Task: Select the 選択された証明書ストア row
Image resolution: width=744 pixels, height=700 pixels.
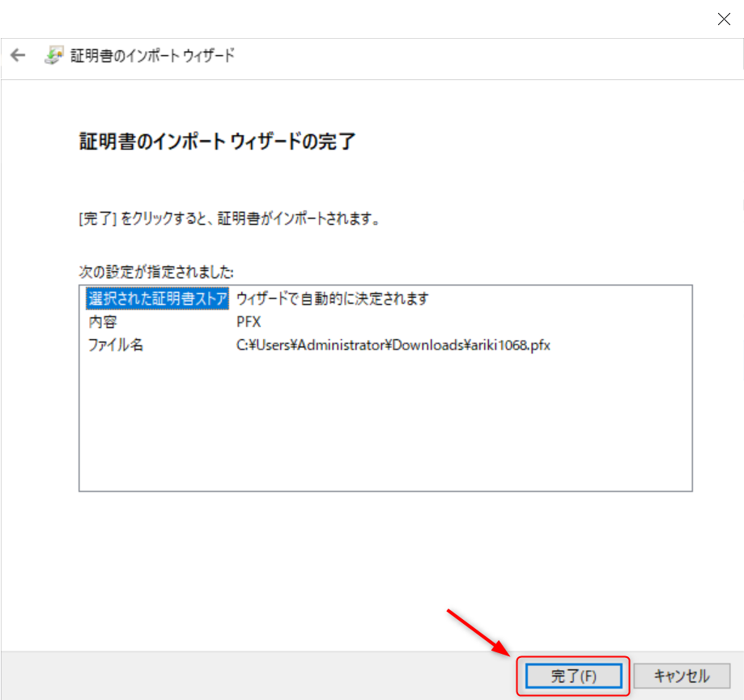Action: point(157,299)
